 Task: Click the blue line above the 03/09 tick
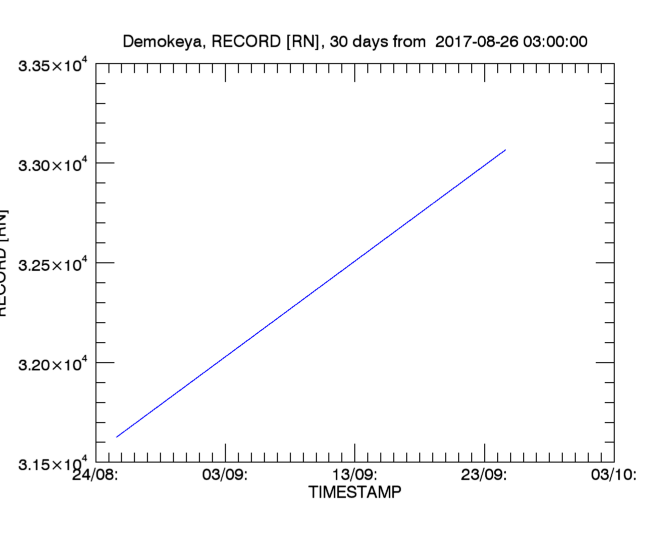[226, 356]
